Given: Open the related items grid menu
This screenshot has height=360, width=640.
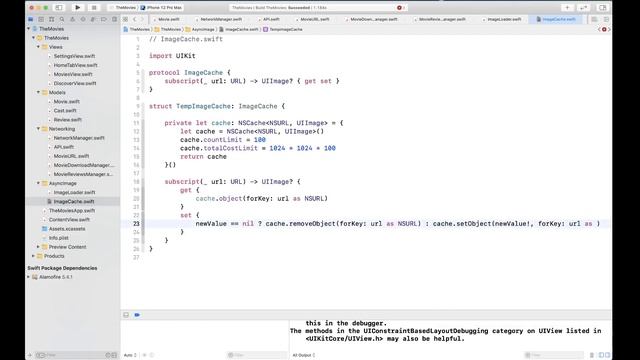Looking at the screenshot, I should coord(126,19).
